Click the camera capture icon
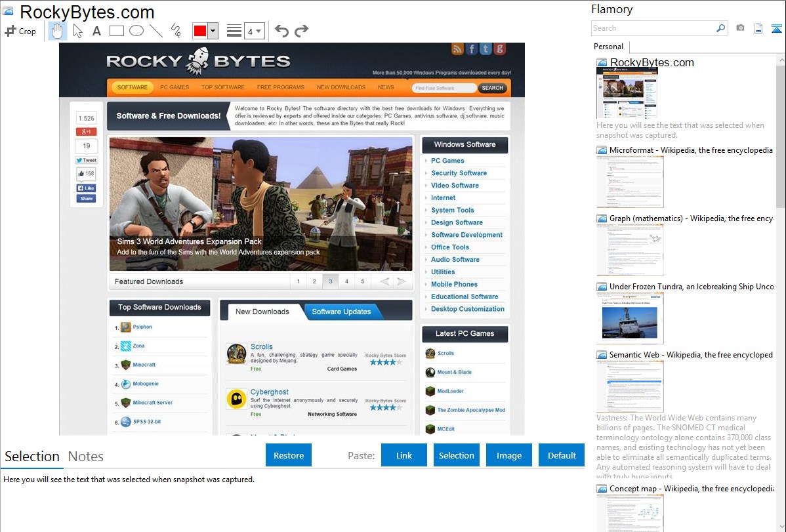786x532 pixels. (740, 28)
